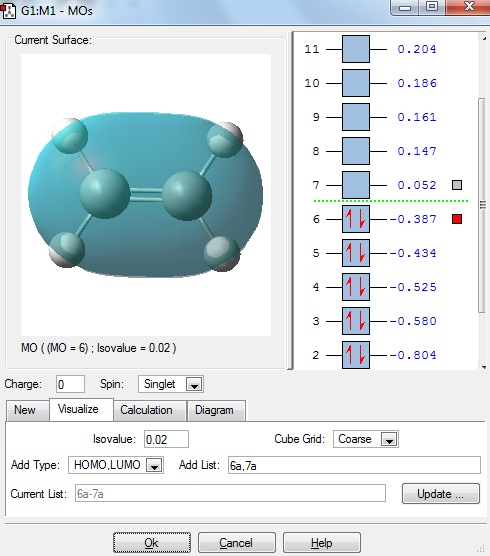Image resolution: width=490 pixels, height=556 pixels.
Task: Open the Add Type HOMO,LUMO dropdown
Action: tap(154, 465)
